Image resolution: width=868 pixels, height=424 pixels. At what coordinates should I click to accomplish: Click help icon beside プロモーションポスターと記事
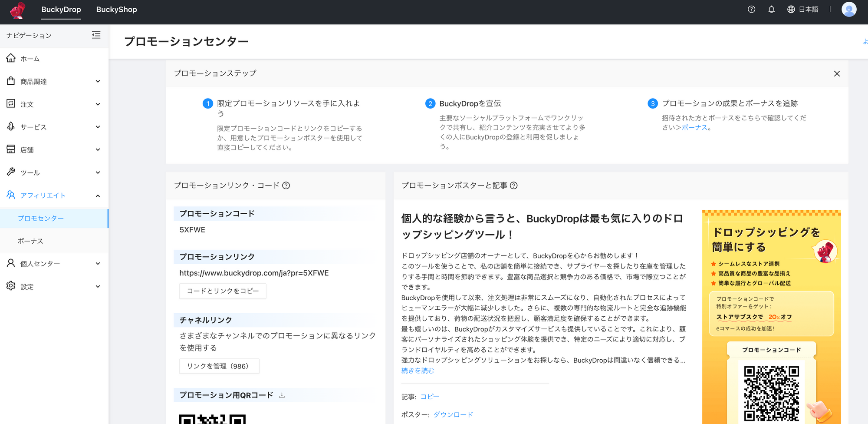point(514,185)
